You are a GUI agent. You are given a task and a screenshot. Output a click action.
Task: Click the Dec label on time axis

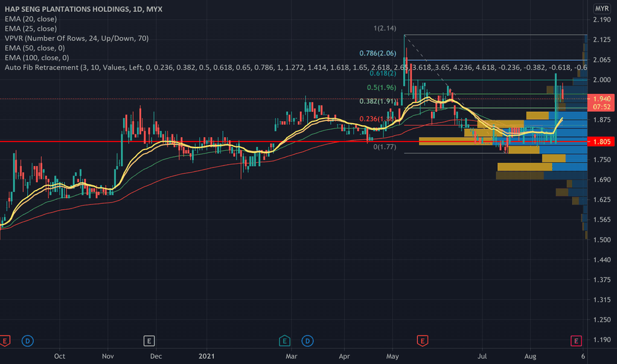pyautogui.click(x=156, y=356)
